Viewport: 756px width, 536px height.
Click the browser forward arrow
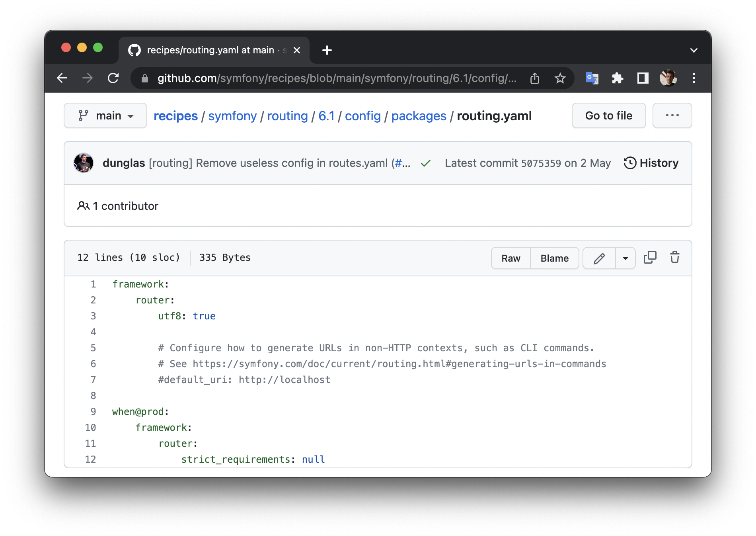pos(88,78)
